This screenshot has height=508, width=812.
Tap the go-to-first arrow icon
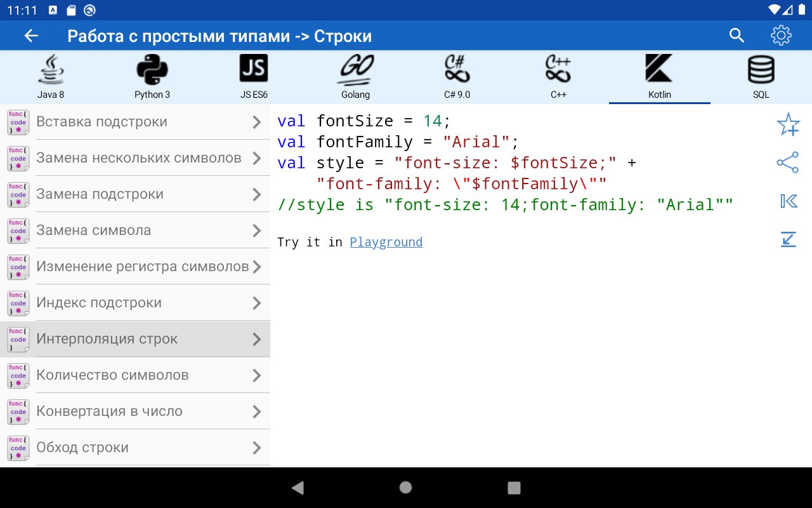tap(789, 201)
